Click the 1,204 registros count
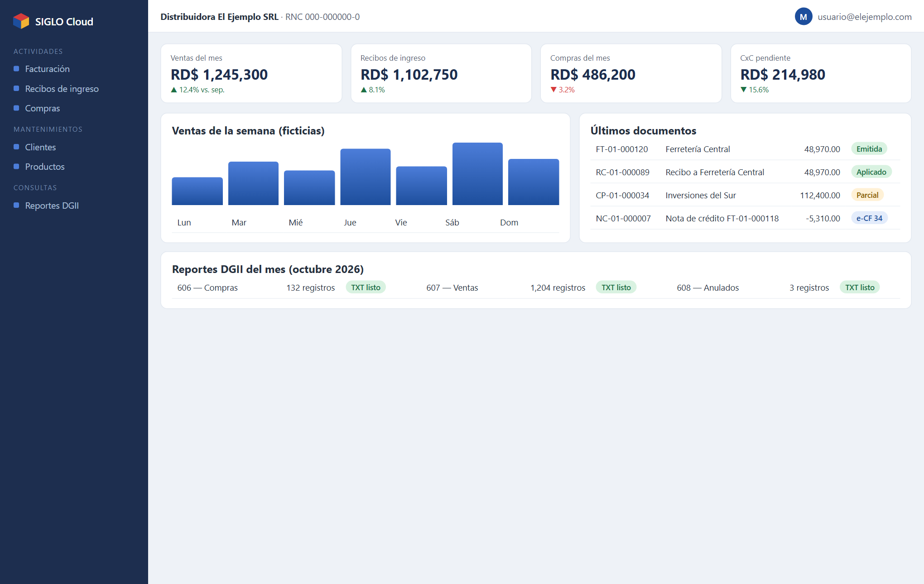The width and height of the screenshot is (924, 584). 558,288
